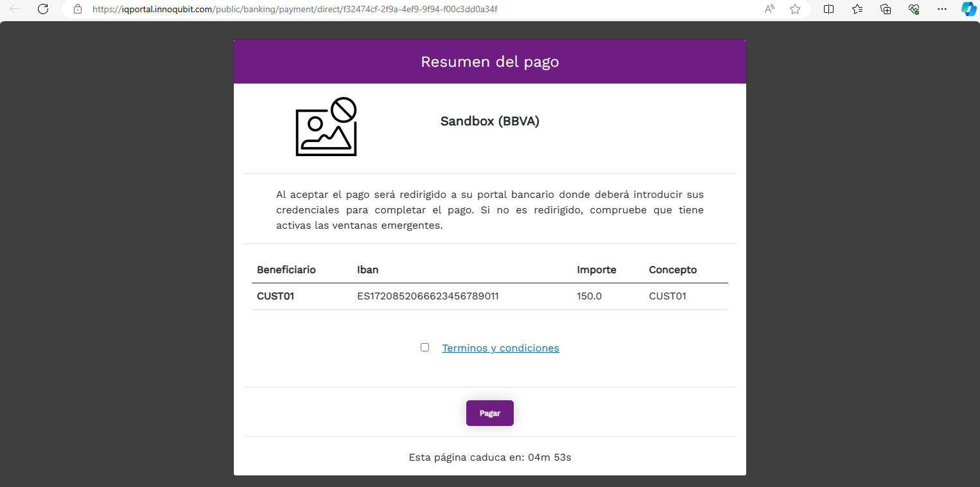980x487 pixels.
Task: Open the Copilot sidebar icon
Action: (968, 10)
